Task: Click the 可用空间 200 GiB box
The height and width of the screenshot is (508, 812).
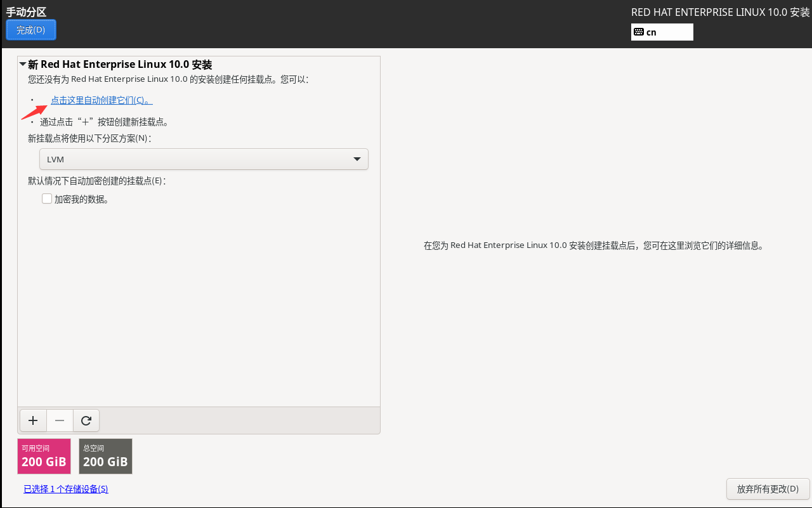Action: click(x=44, y=456)
